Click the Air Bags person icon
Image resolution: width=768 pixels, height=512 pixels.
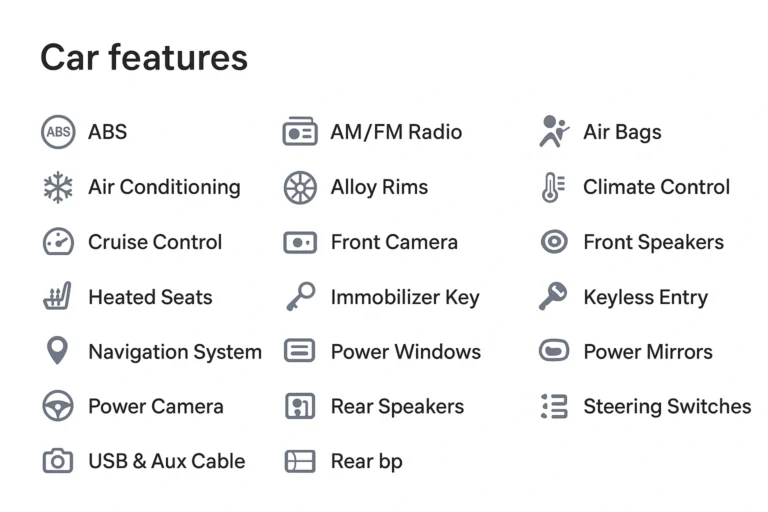coord(553,132)
